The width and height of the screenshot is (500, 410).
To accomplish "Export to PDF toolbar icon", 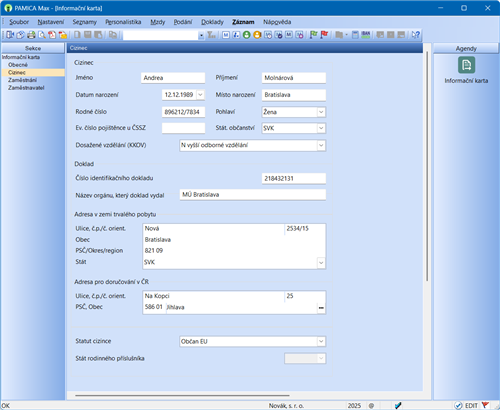I will point(52,35).
